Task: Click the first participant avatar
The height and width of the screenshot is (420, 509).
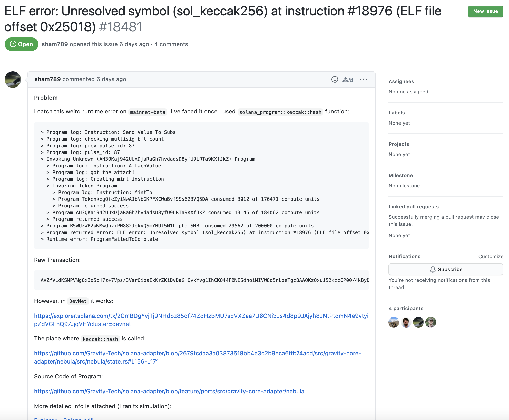Action: click(x=394, y=322)
